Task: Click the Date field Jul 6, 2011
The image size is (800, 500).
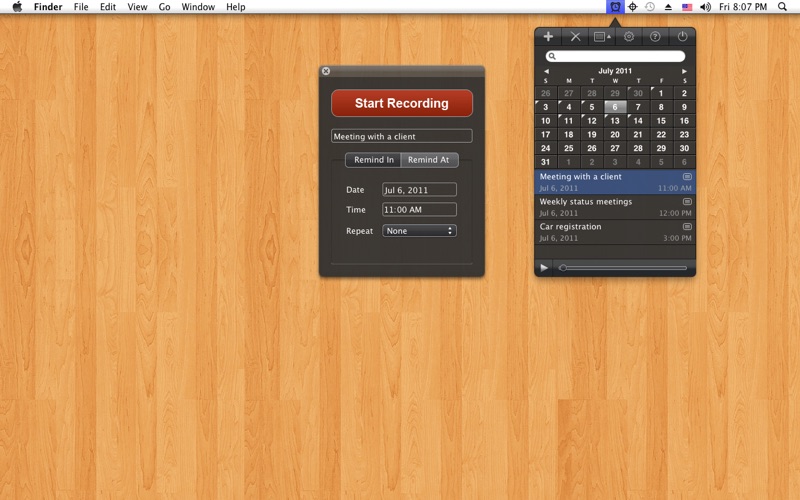Action: (x=419, y=190)
